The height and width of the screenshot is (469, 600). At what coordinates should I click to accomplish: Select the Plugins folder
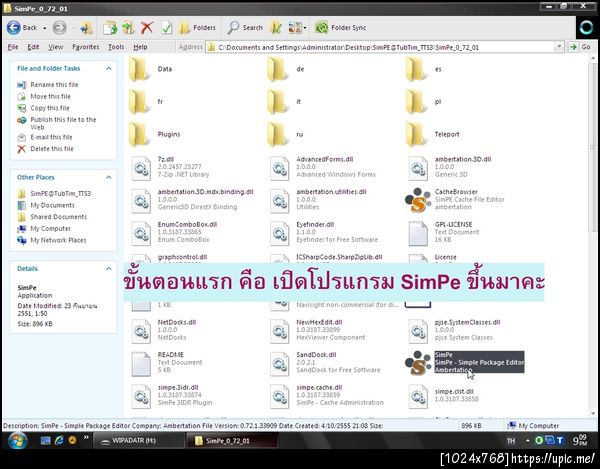(x=155, y=134)
